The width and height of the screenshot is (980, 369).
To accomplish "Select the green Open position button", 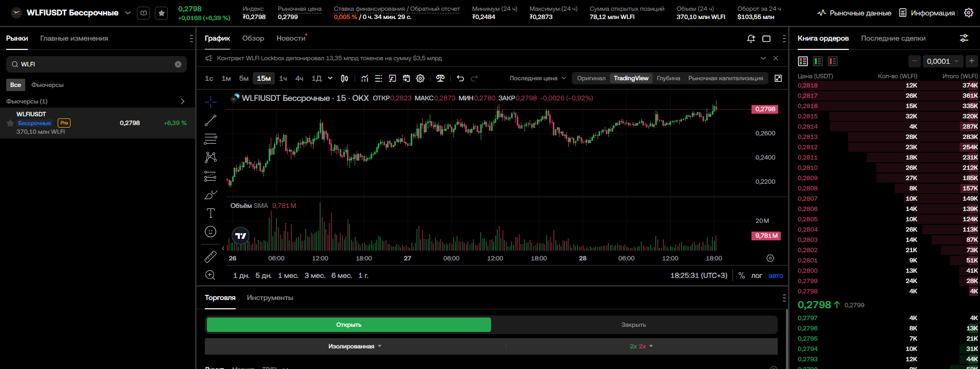I will 349,325.
